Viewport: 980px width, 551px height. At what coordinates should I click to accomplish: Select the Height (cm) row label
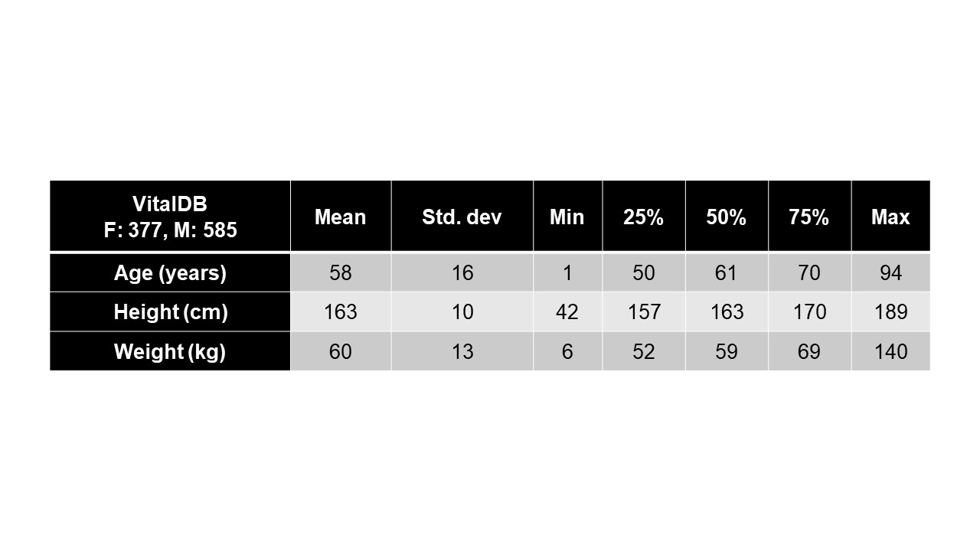(x=170, y=312)
